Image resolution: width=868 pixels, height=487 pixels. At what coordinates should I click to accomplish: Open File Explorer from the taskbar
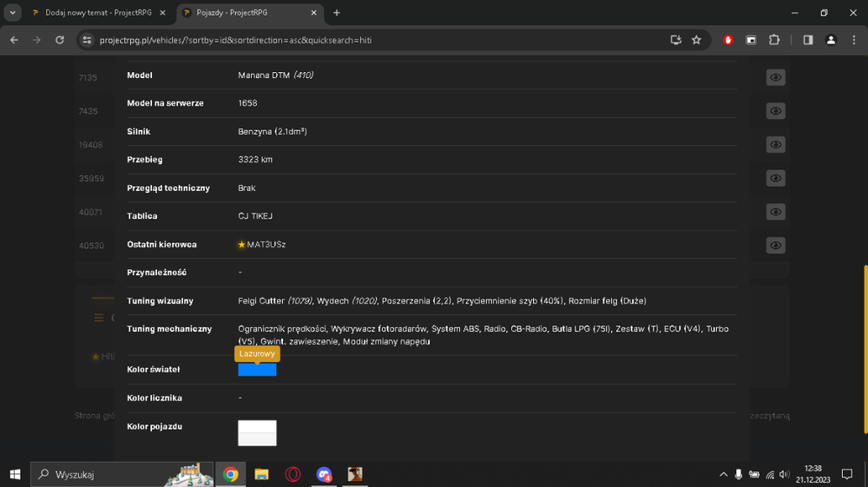click(261, 474)
